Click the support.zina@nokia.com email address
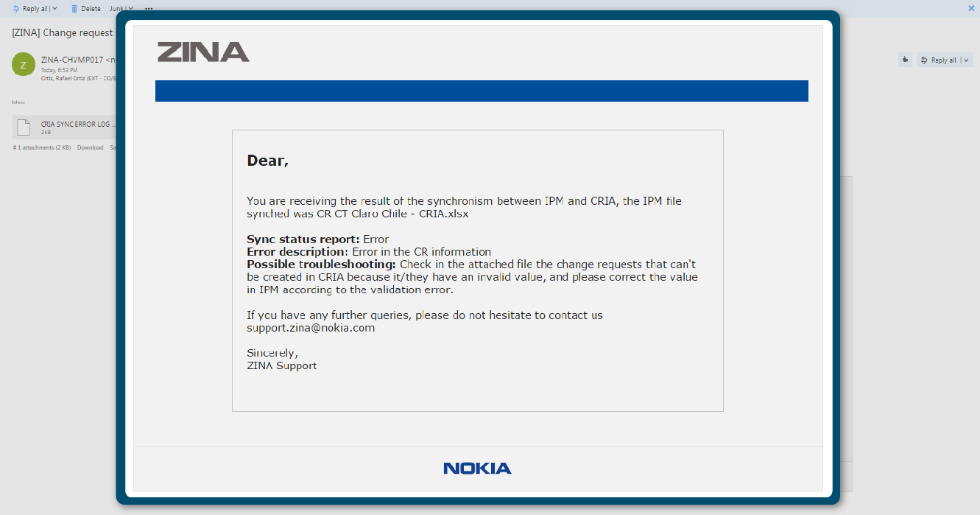This screenshot has width=980, height=515. point(311,328)
